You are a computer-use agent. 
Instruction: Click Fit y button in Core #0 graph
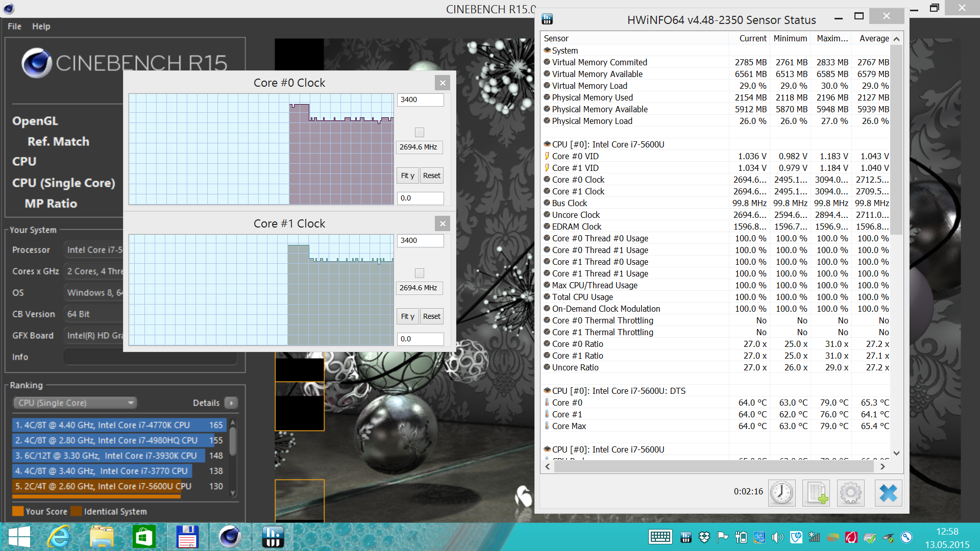pos(407,176)
